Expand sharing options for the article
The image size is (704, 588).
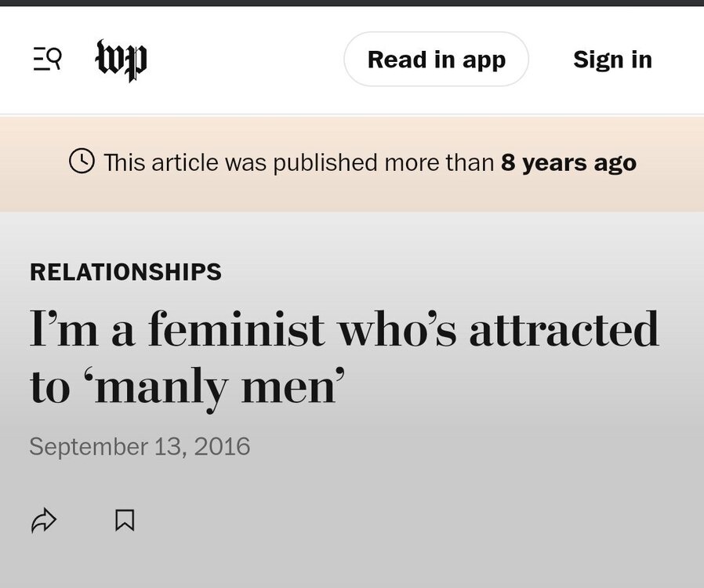(45, 519)
